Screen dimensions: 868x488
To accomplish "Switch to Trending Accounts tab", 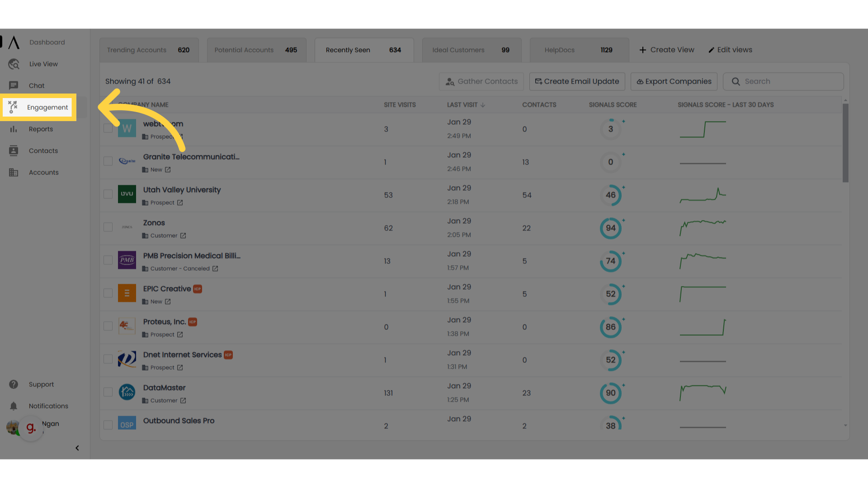I will pos(149,50).
